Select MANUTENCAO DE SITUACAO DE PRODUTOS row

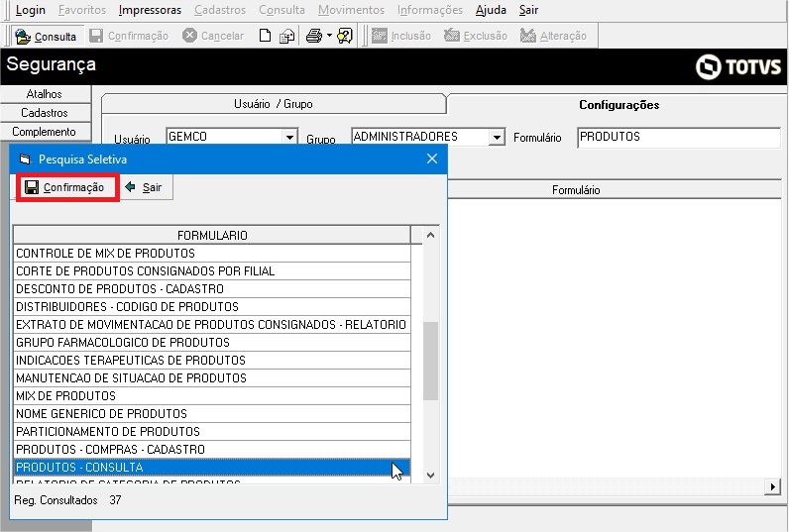point(212,378)
